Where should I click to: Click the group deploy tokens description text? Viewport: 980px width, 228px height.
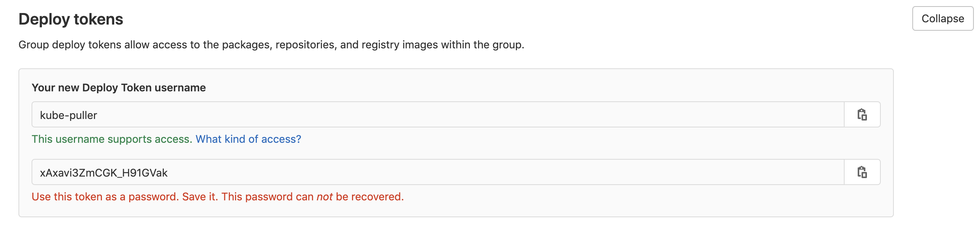point(271,45)
